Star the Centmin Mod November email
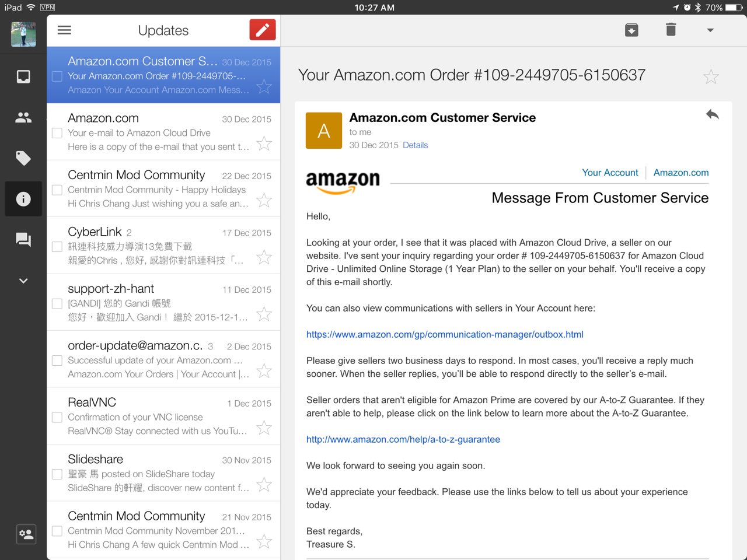Image resolution: width=747 pixels, height=560 pixels. click(x=264, y=541)
